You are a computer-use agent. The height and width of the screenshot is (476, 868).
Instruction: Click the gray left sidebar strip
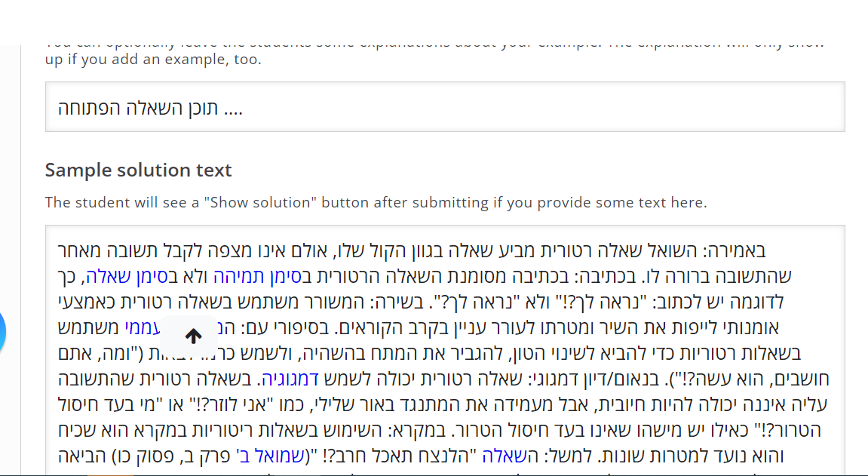pos(10,260)
